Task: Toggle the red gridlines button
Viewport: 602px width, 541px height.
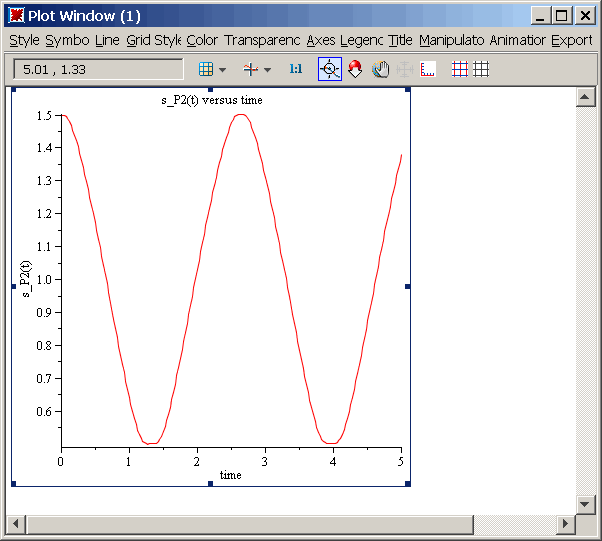Action: click(x=459, y=69)
